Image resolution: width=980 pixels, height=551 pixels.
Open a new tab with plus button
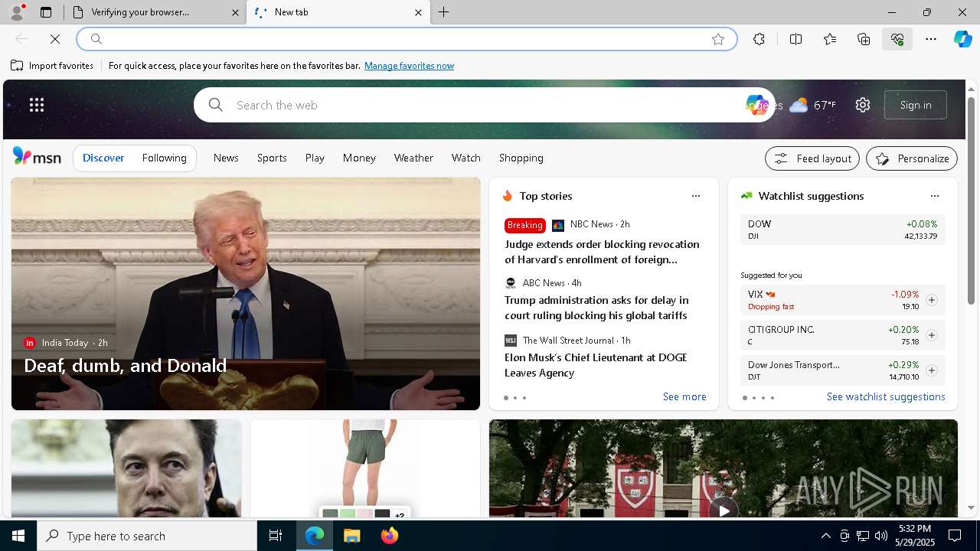(444, 12)
